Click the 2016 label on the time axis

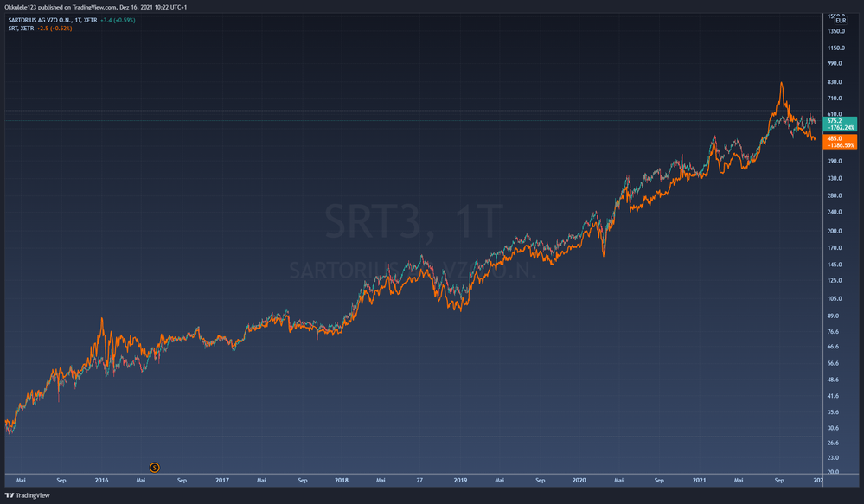coord(101,480)
